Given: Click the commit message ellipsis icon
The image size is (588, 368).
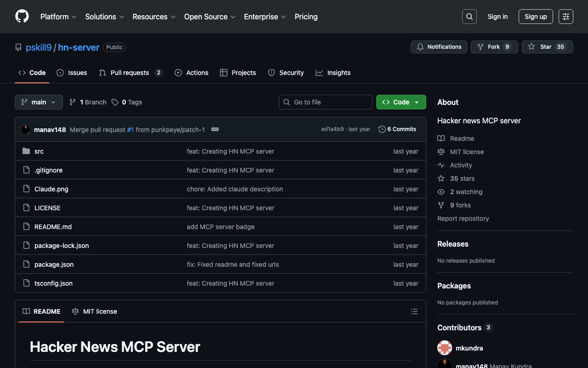Looking at the screenshot, I should click(x=215, y=129).
